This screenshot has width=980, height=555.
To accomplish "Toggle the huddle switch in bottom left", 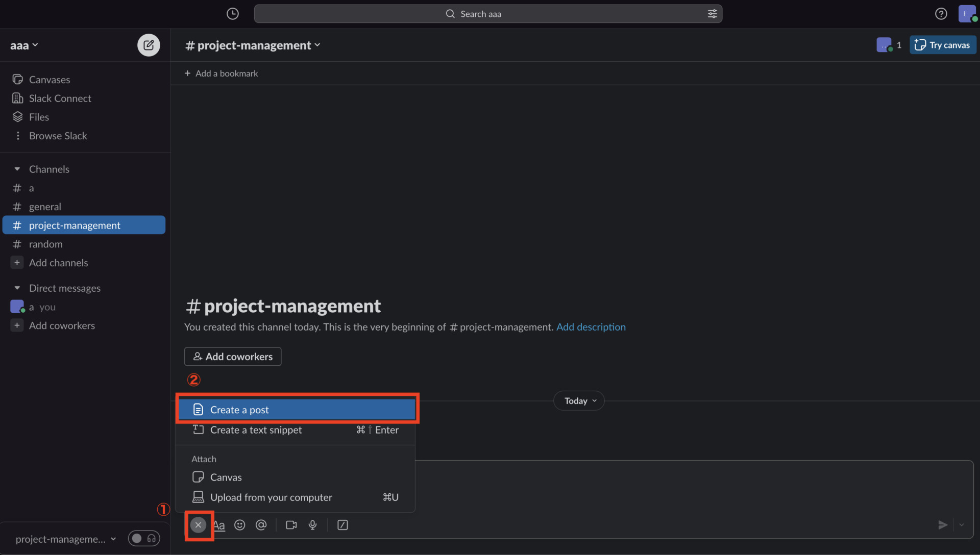I will pos(144,539).
